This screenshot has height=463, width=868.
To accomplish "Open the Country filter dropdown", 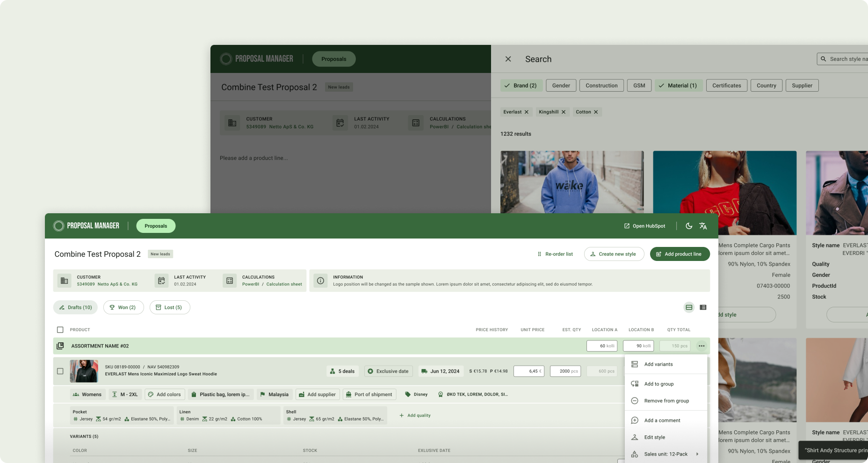I will tap(767, 86).
